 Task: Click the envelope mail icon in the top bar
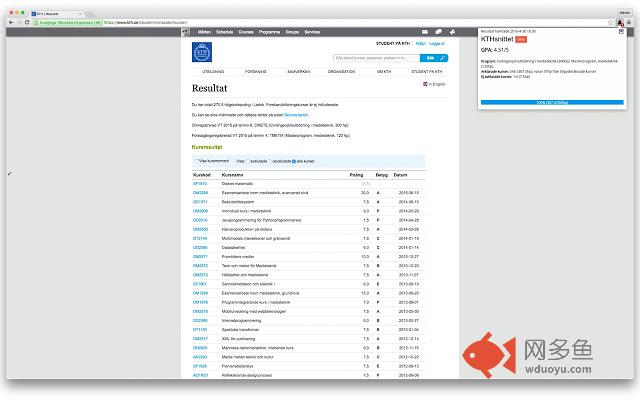point(425,32)
